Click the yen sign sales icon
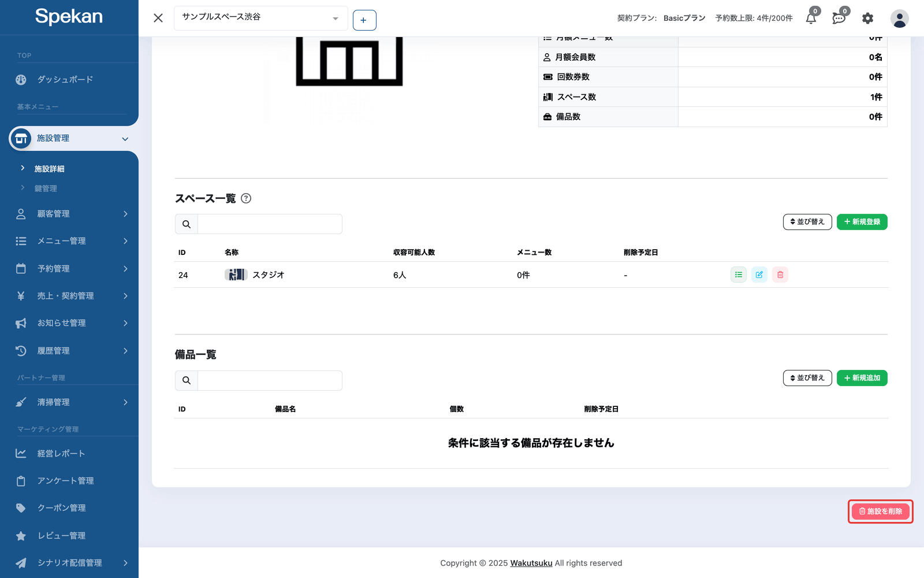Image resolution: width=924 pixels, height=578 pixels. (21, 296)
